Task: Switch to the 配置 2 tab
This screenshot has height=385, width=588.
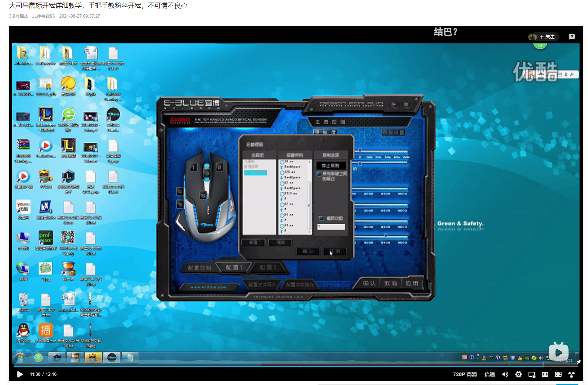Action: click(268, 267)
